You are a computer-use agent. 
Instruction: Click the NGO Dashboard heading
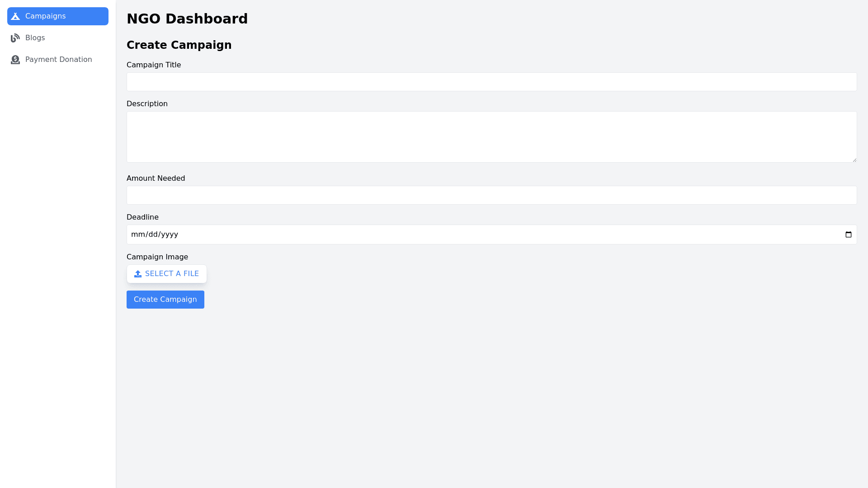point(187,19)
